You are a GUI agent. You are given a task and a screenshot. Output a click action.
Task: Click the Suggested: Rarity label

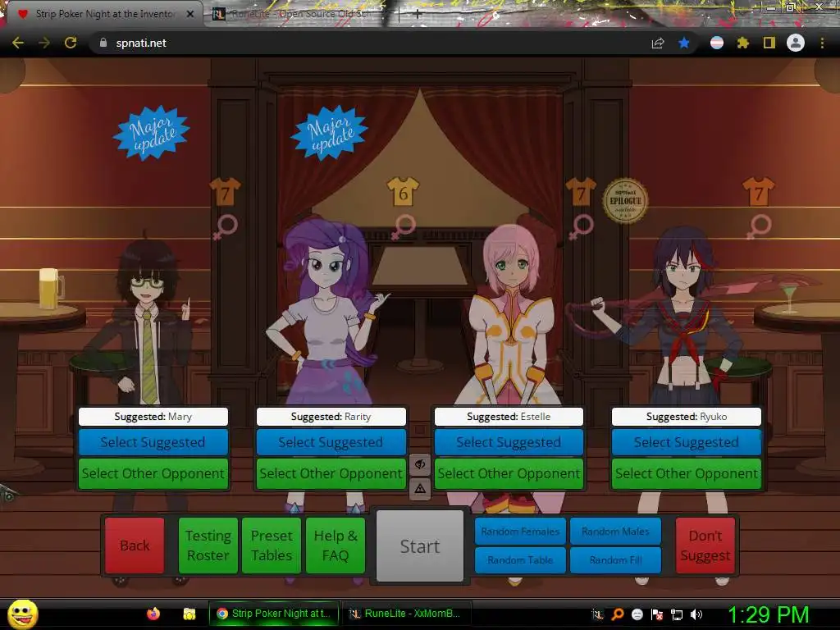tap(331, 417)
